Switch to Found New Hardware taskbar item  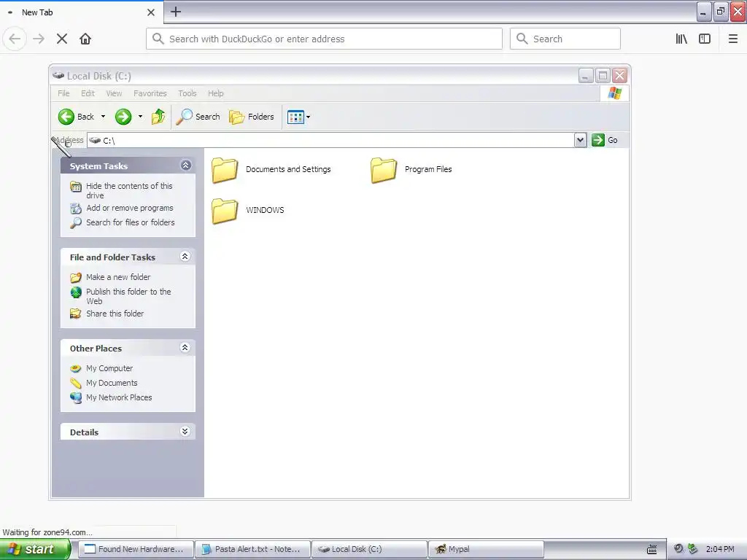tap(136, 549)
